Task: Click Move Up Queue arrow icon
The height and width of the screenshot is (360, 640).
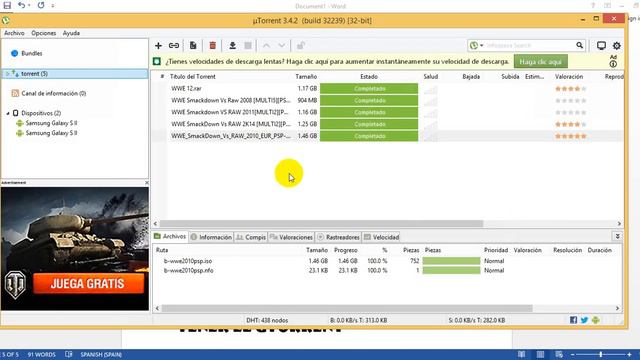Action: click(x=266, y=46)
